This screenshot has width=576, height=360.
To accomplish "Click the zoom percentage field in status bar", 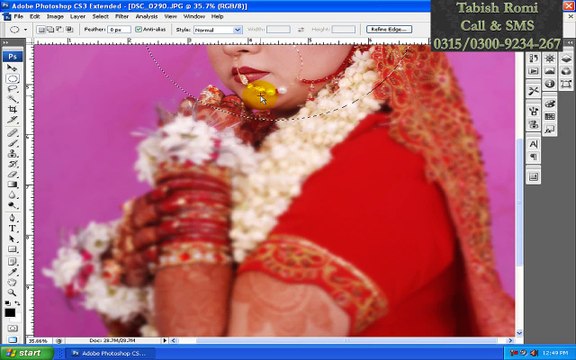I will click(38, 341).
